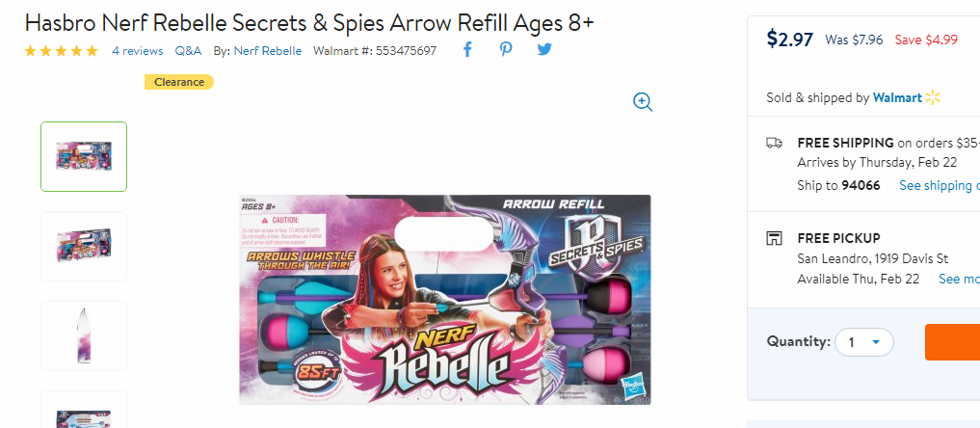This screenshot has height=428, width=980.
Task: Click the main Nerf Rebelle product image
Action: point(445,299)
